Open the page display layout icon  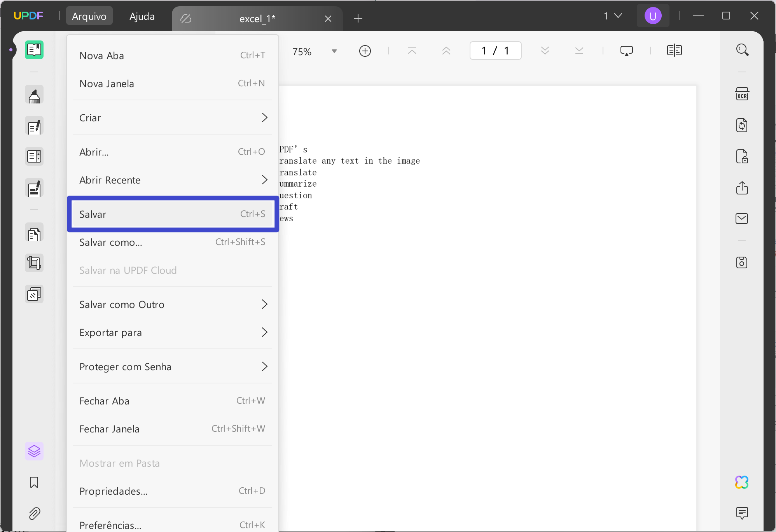(674, 51)
